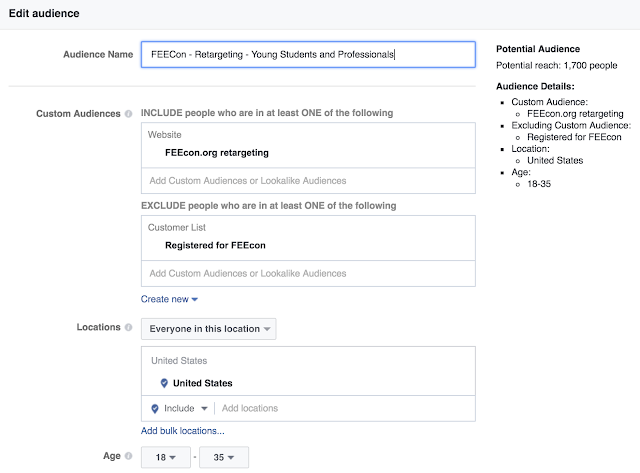Select the United States location entry
The width and height of the screenshot is (640, 473).
click(x=202, y=383)
